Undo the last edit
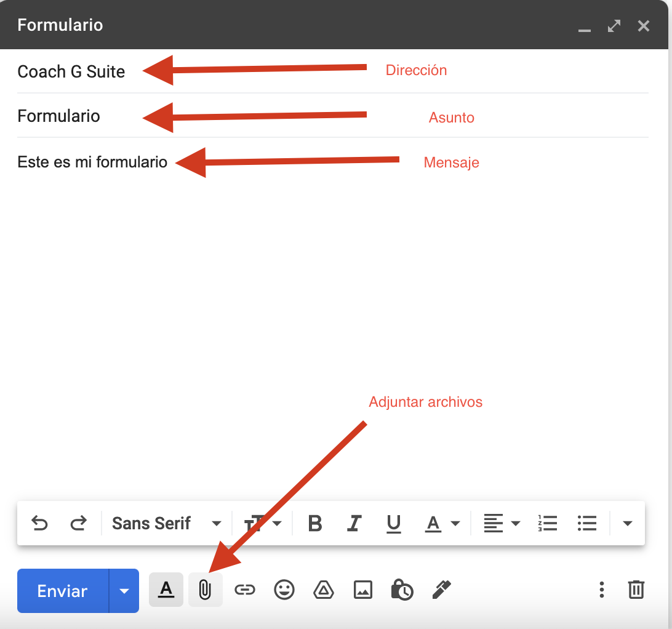672x629 pixels. point(39,523)
